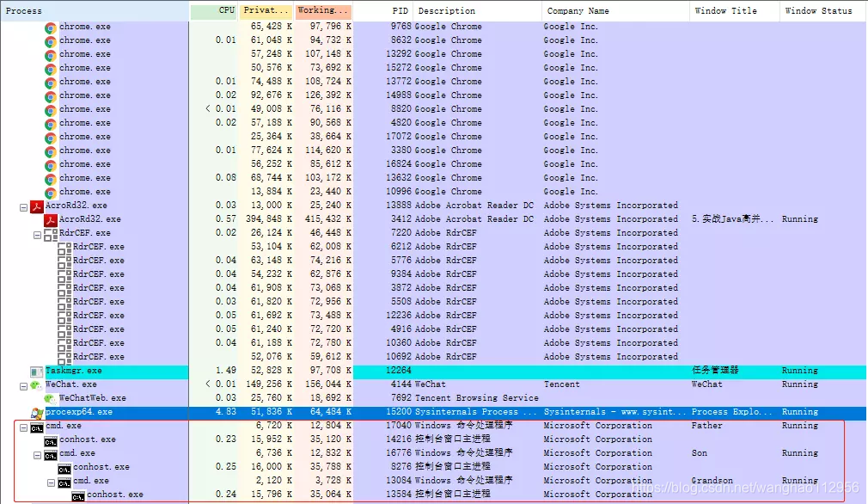
Task: Click Acrobat icon of AcroRd32.exe PID 3412
Action: coord(51,220)
